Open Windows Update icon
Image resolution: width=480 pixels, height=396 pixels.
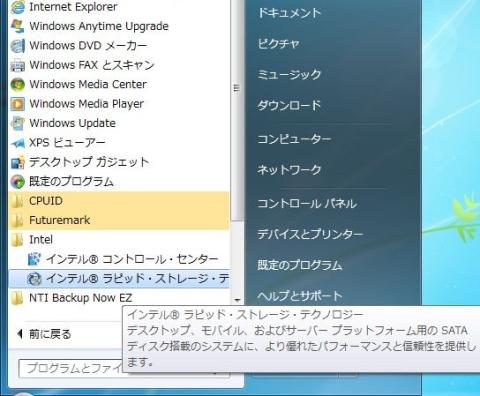pos(18,123)
